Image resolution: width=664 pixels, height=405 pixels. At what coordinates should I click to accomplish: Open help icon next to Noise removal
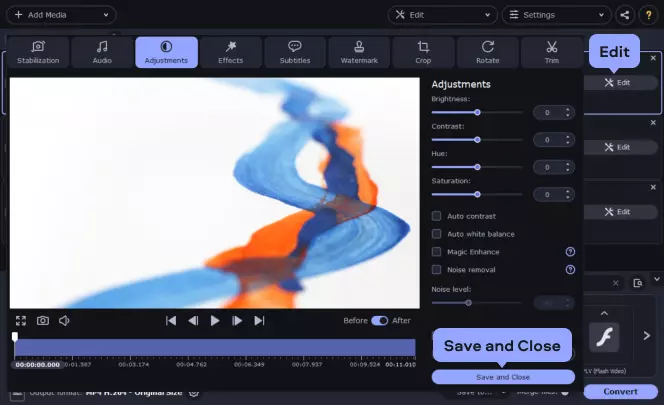(570, 269)
